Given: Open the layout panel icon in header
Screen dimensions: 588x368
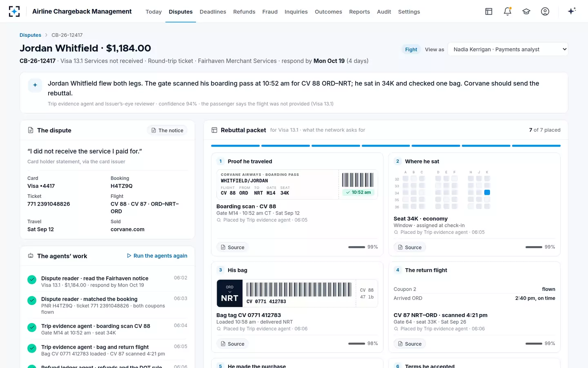Looking at the screenshot, I should click(x=489, y=11).
